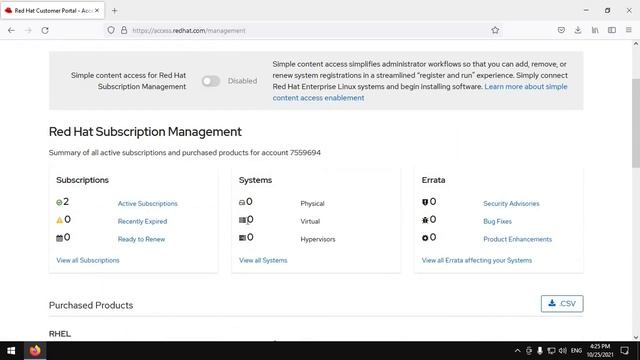Click the security advisories shield icon
Viewport: 640px width, 360px height.
pos(425,202)
